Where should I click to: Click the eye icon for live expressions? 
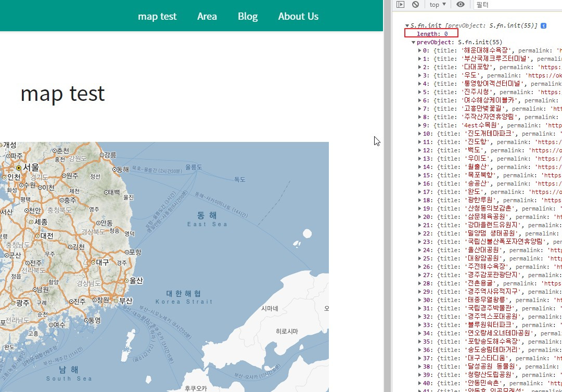pyautogui.click(x=461, y=5)
